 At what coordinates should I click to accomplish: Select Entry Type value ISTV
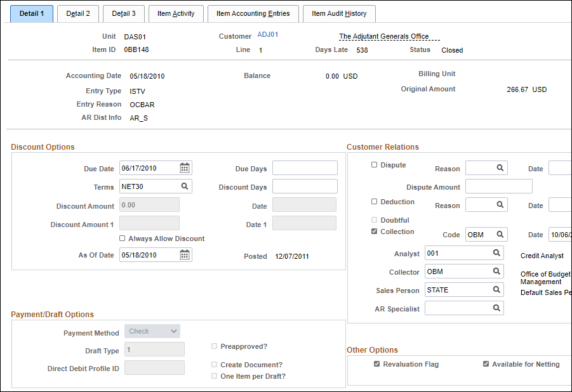point(138,91)
